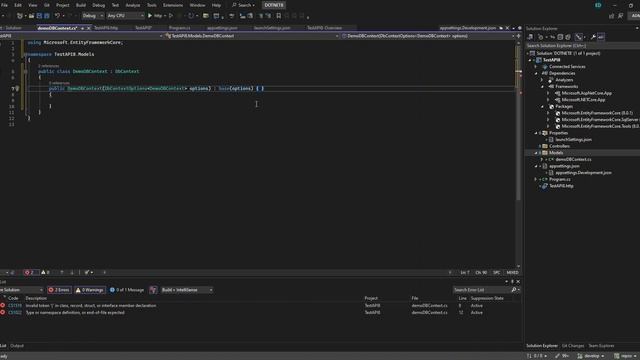Open the Build + IntelliSense dropdown
This screenshot has width=640, height=360.
click(x=187, y=290)
